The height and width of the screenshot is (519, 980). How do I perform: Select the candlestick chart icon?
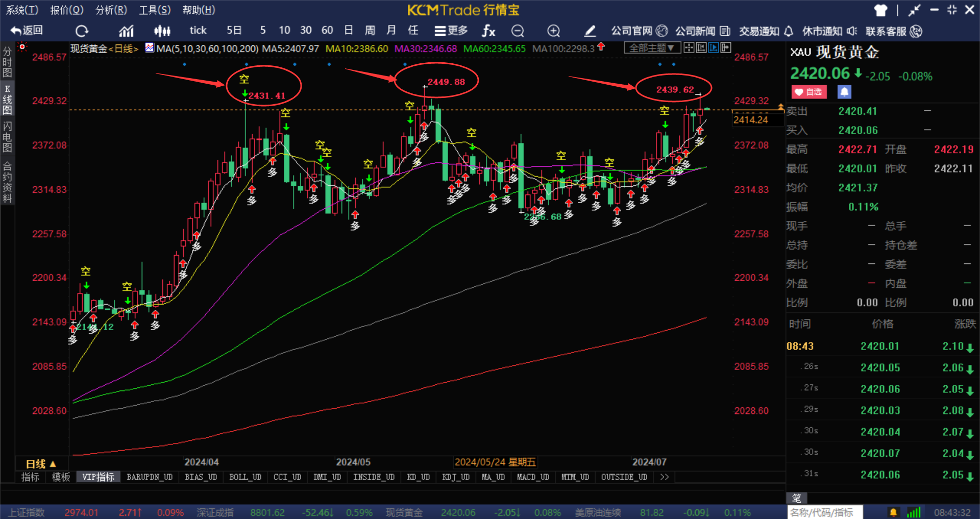[x=162, y=31]
